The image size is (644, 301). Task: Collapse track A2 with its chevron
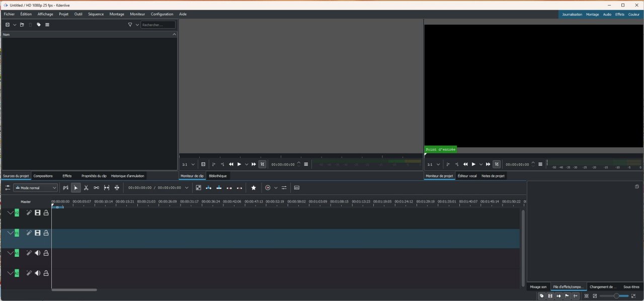pos(10,273)
